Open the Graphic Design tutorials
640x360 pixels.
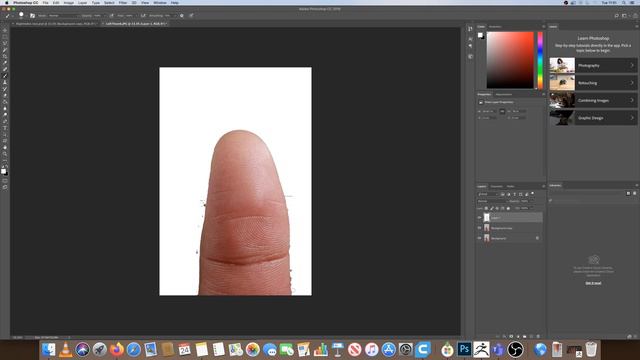(x=593, y=118)
